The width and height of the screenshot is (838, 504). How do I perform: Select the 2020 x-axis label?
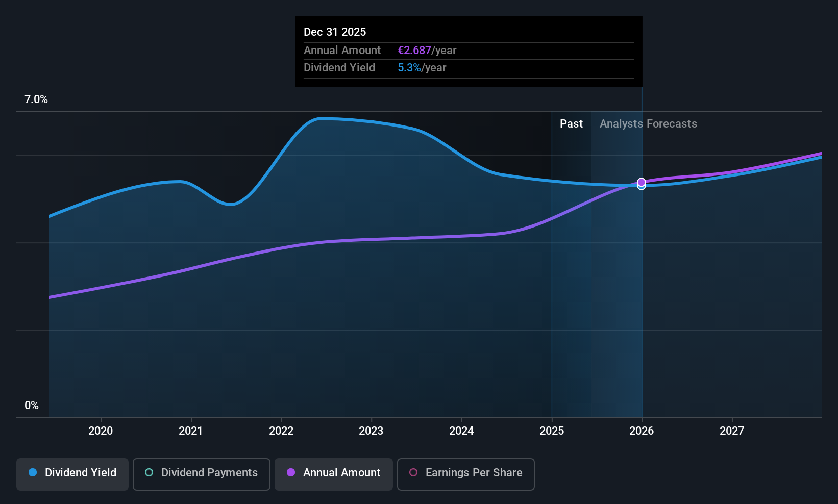pos(101,431)
